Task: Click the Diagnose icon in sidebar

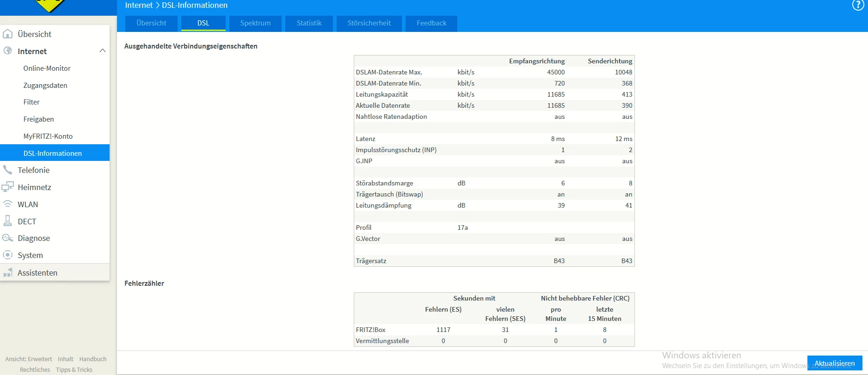Action: point(8,238)
